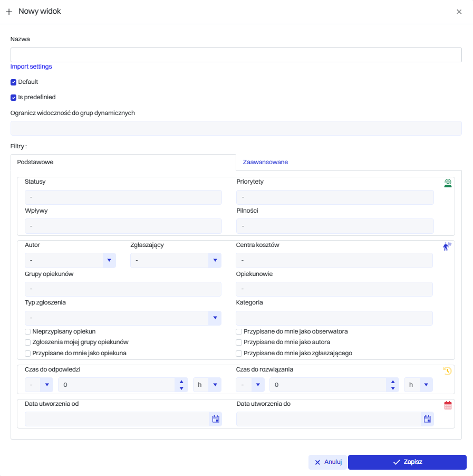This screenshot has width=473, height=476.
Task: Click the yellow clock history icon
Action: pos(448,371)
